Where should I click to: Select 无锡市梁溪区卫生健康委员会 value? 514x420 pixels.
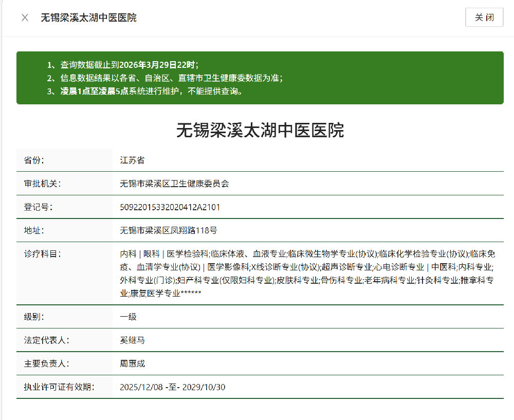pyautogui.click(x=174, y=184)
